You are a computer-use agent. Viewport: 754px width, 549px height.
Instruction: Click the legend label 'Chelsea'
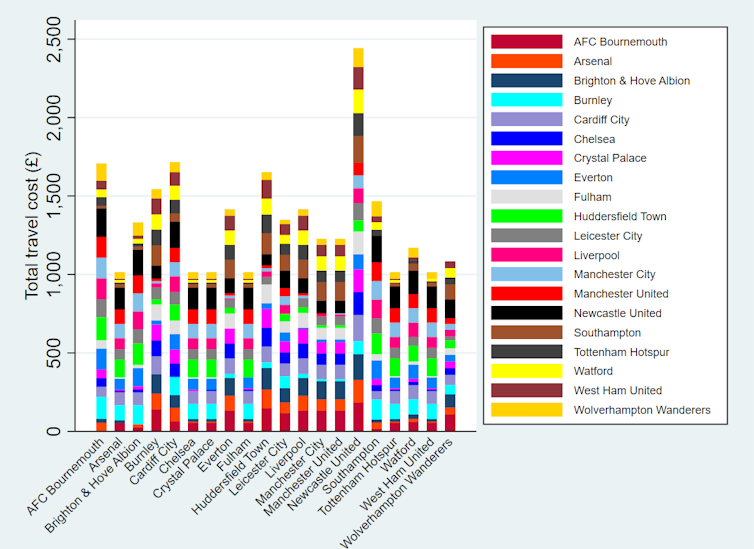pos(594,139)
